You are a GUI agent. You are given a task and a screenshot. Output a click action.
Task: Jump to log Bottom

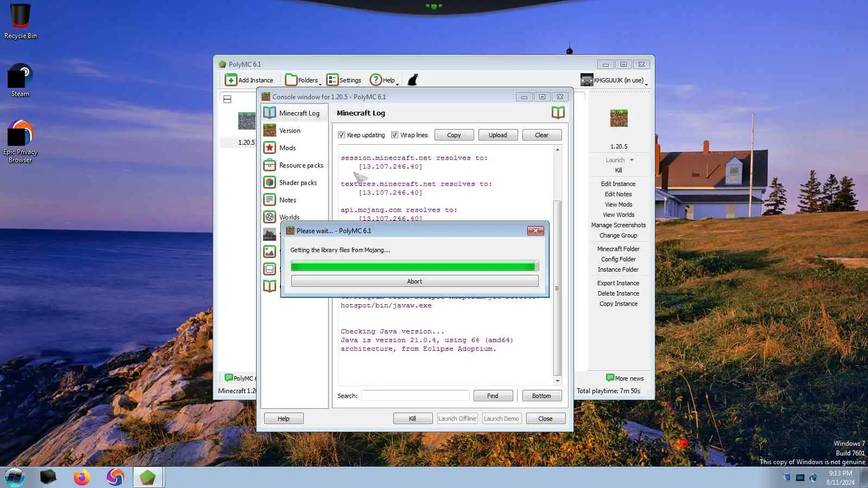[542, 396]
